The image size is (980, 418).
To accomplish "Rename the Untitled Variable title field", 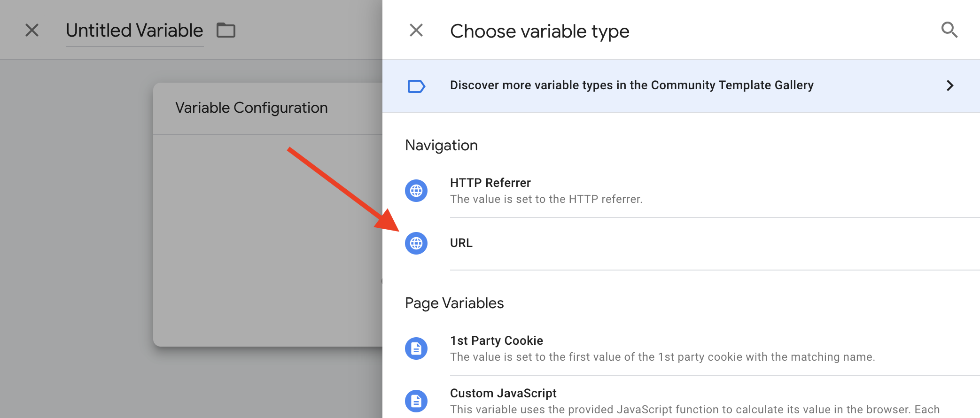I will click(134, 31).
